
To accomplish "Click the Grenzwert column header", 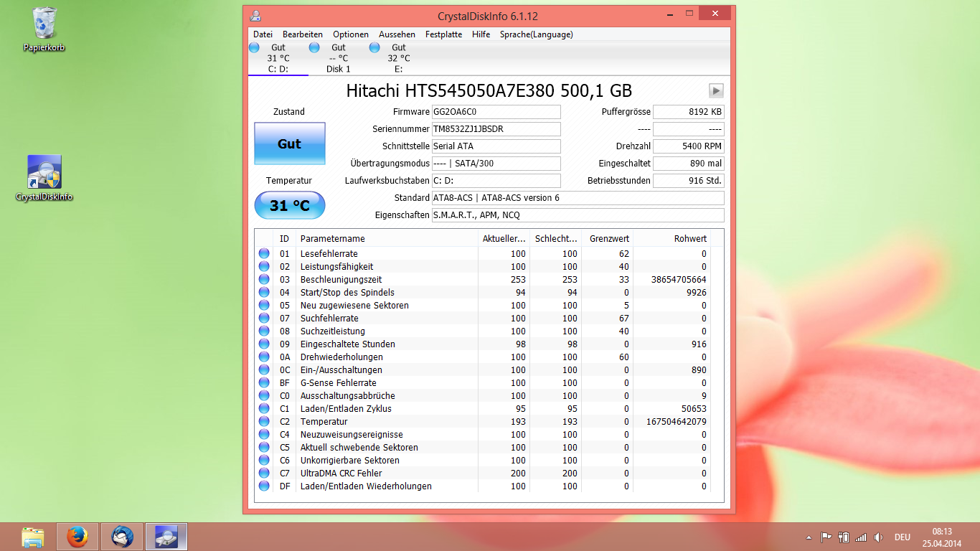I will pos(607,238).
